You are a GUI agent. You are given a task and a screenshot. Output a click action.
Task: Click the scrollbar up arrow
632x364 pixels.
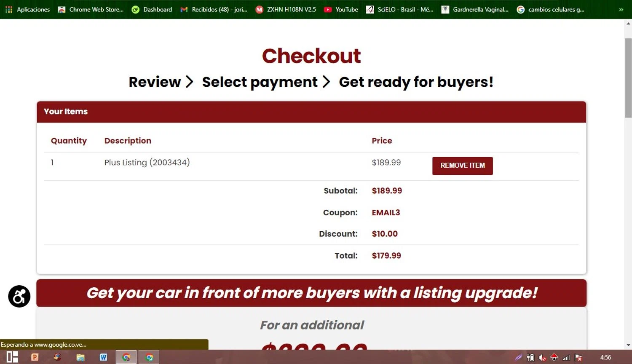pos(628,24)
